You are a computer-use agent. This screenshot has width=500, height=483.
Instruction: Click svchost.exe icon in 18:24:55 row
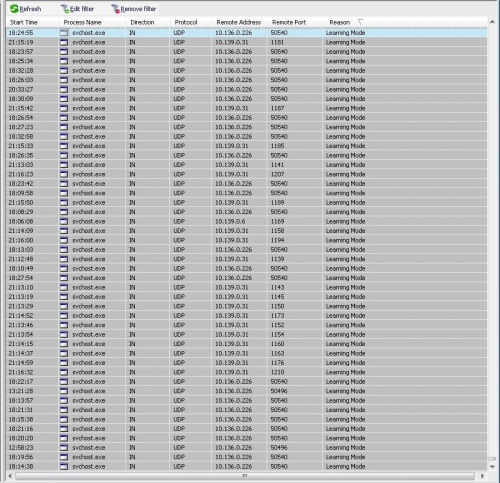[x=64, y=33]
